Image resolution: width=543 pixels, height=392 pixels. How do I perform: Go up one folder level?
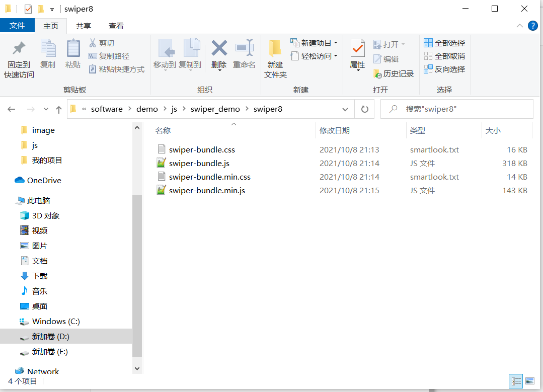59,109
